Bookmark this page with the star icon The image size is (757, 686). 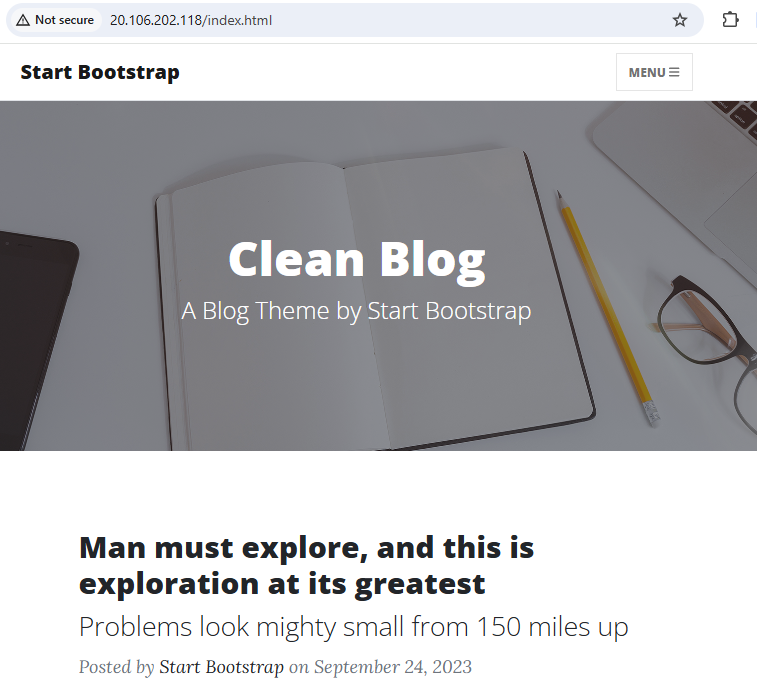(680, 20)
